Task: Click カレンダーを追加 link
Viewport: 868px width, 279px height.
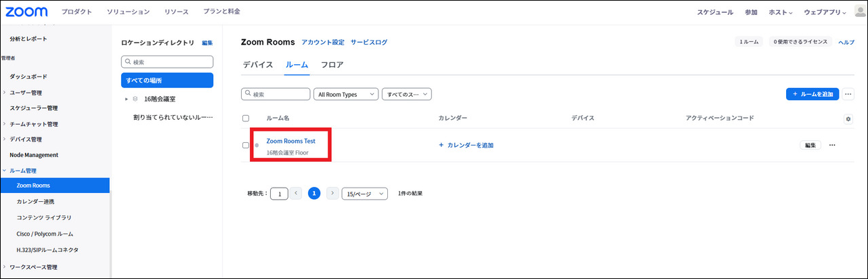Action: point(466,145)
